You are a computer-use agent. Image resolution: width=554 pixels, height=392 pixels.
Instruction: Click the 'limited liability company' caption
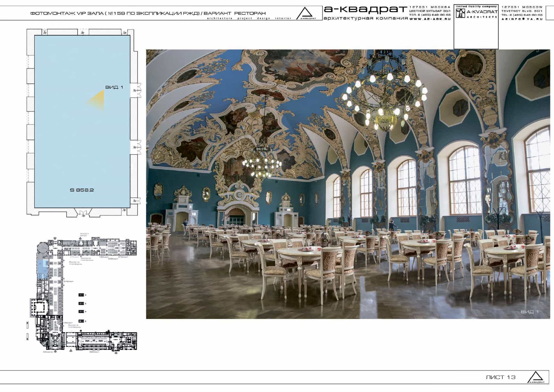pos(476,6)
